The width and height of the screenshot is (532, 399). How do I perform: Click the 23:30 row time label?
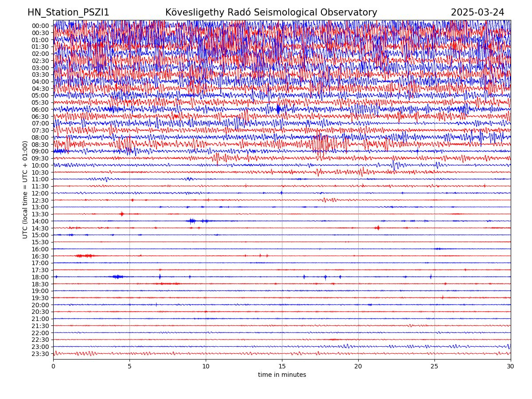(x=40, y=354)
